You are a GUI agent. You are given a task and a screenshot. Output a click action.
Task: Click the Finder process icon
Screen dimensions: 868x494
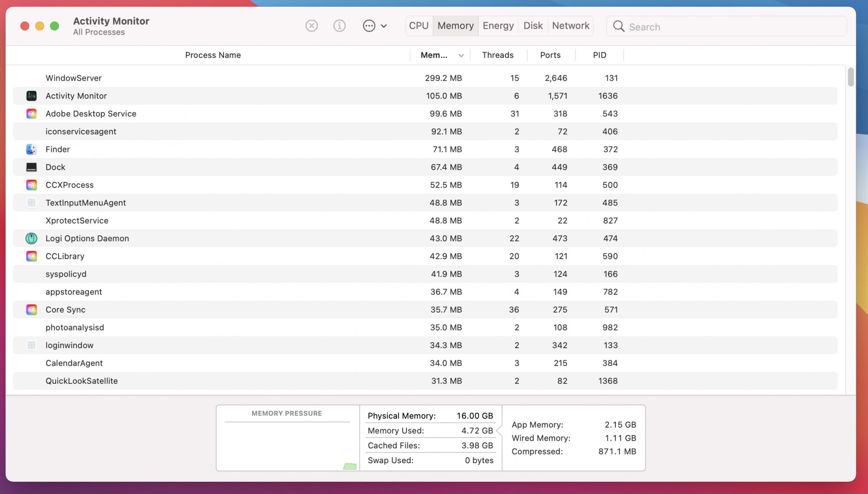pyautogui.click(x=31, y=149)
